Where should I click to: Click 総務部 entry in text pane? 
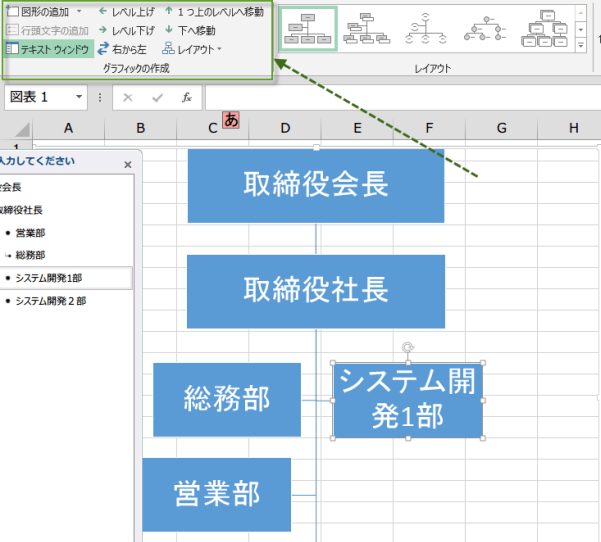30,255
